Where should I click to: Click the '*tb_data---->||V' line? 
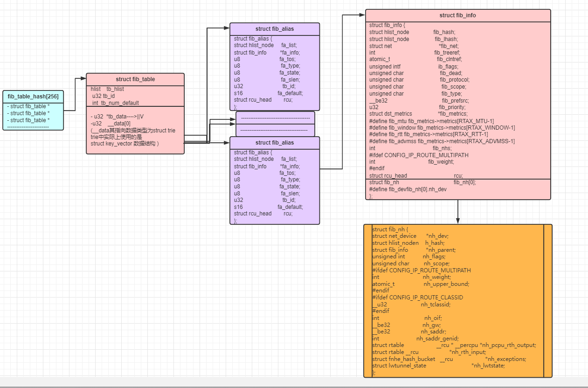click(117, 116)
